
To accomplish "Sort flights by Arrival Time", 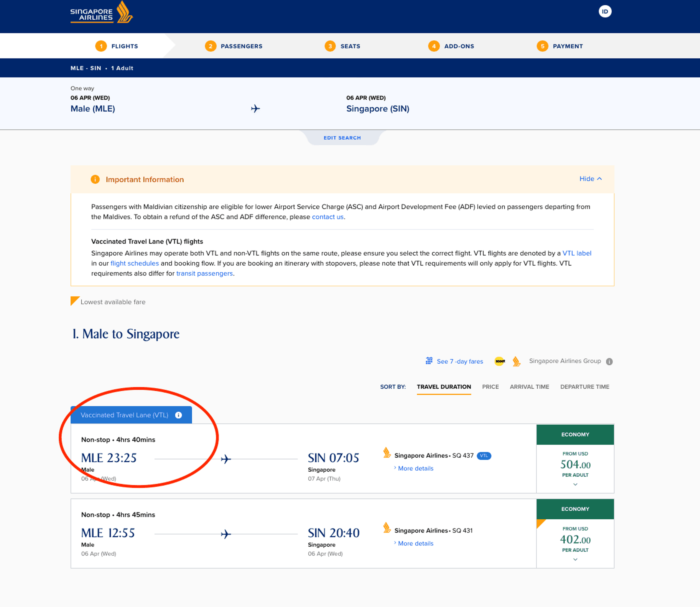I will (x=529, y=387).
